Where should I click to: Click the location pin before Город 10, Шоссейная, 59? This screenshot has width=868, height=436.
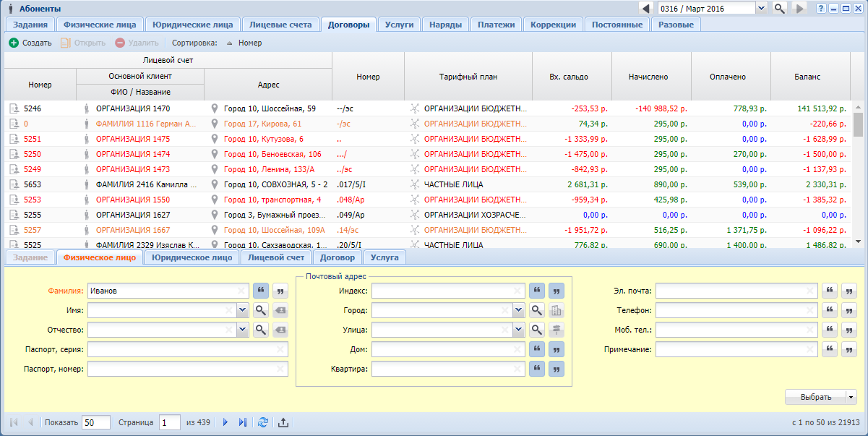[x=214, y=108]
